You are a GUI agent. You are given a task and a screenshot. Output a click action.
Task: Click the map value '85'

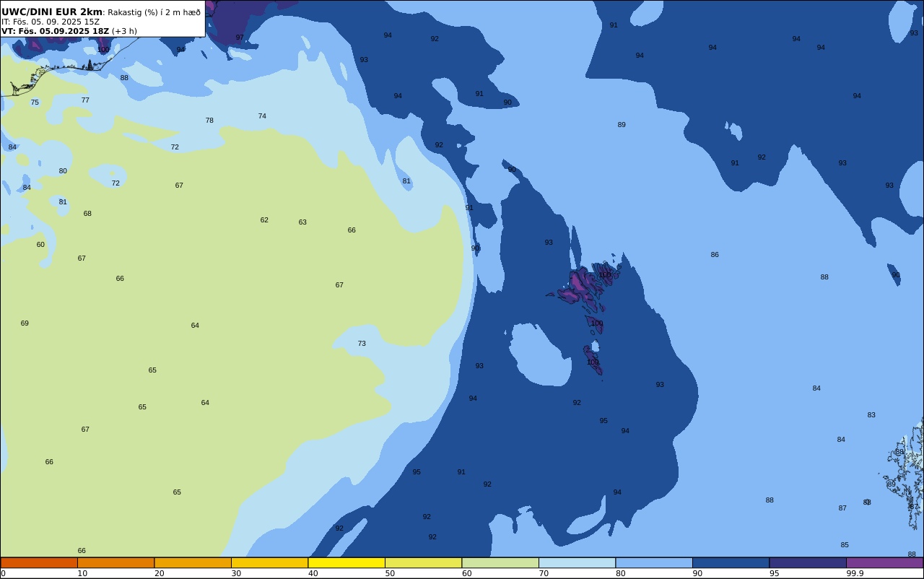point(845,545)
